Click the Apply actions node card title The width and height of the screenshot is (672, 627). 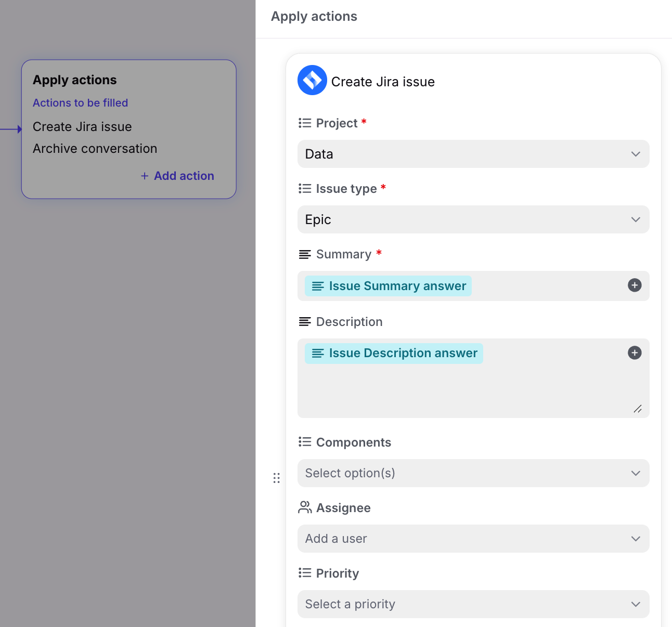(75, 80)
